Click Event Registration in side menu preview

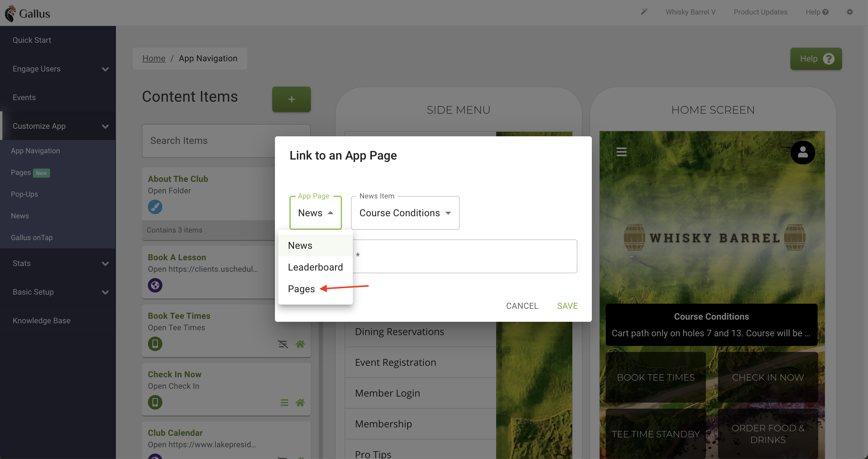(420, 362)
